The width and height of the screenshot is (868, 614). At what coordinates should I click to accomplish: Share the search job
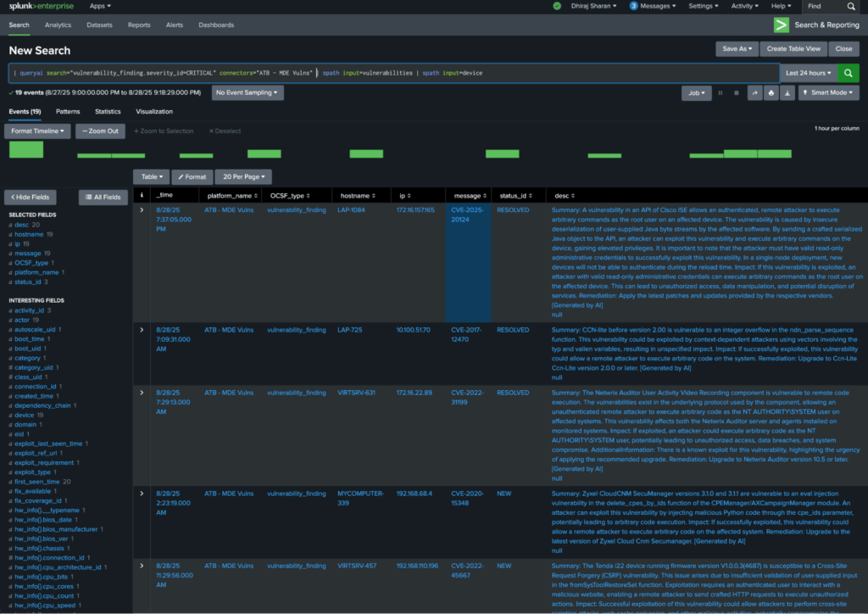pos(755,93)
